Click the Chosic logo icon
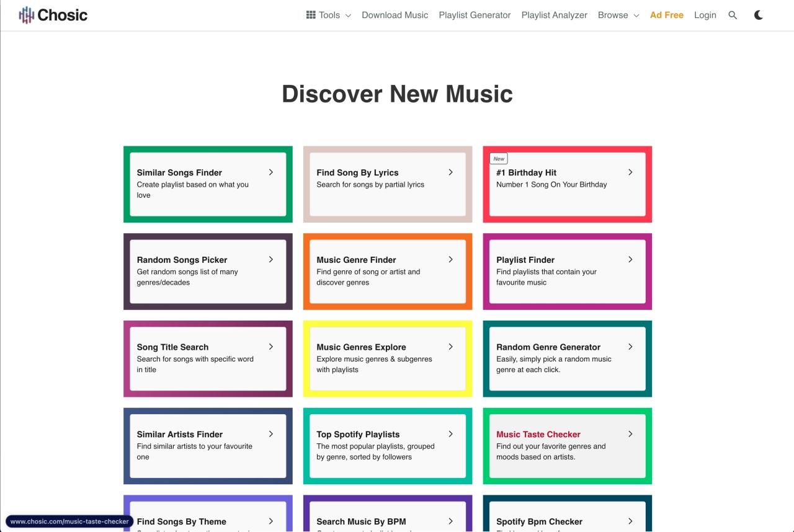 (26, 15)
